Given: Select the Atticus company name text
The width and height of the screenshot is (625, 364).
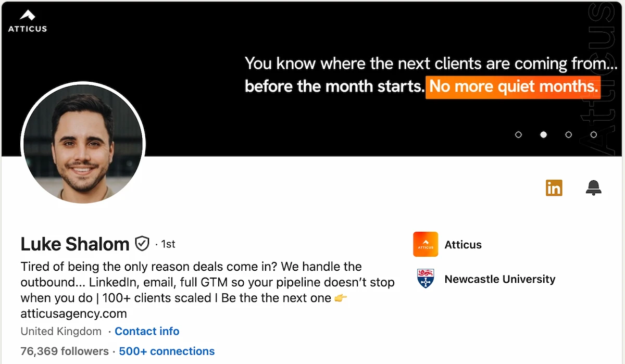Looking at the screenshot, I should pyautogui.click(x=463, y=244).
